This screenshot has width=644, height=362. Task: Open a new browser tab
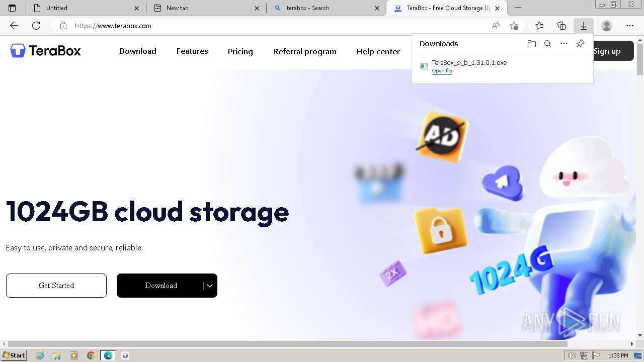pyautogui.click(x=518, y=8)
